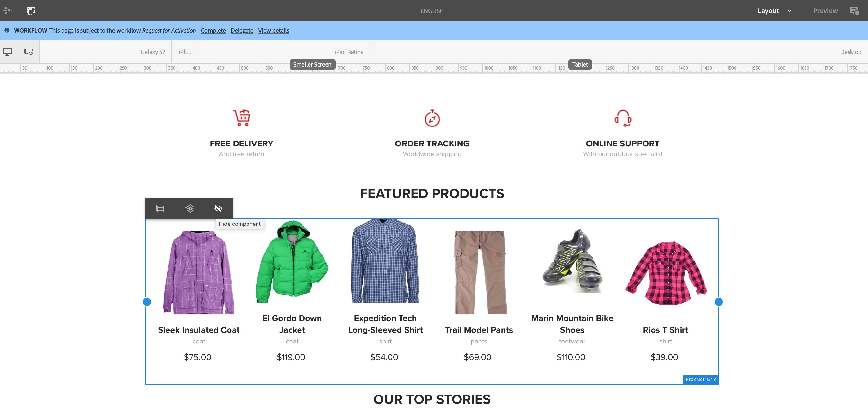
Task: Click the workflow info icon
Action: coord(7,30)
